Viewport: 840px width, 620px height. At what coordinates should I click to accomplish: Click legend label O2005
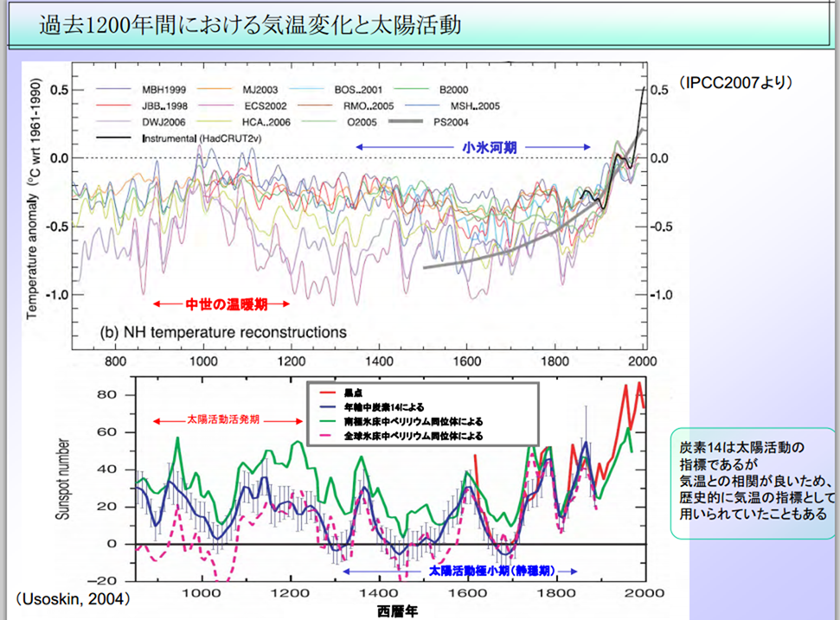tap(362, 122)
